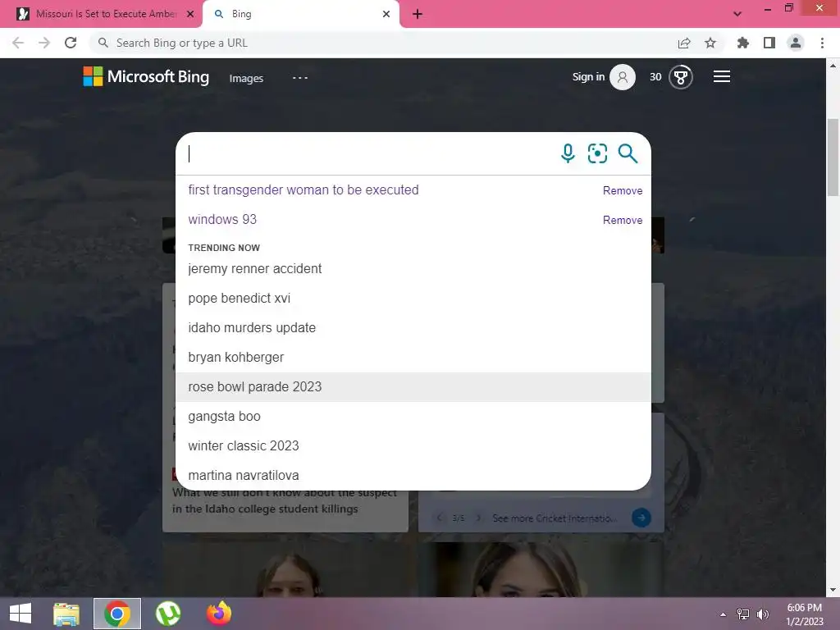Open Images link in Bing header
The image size is (840, 630).
pyautogui.click(x=246, y=78)
